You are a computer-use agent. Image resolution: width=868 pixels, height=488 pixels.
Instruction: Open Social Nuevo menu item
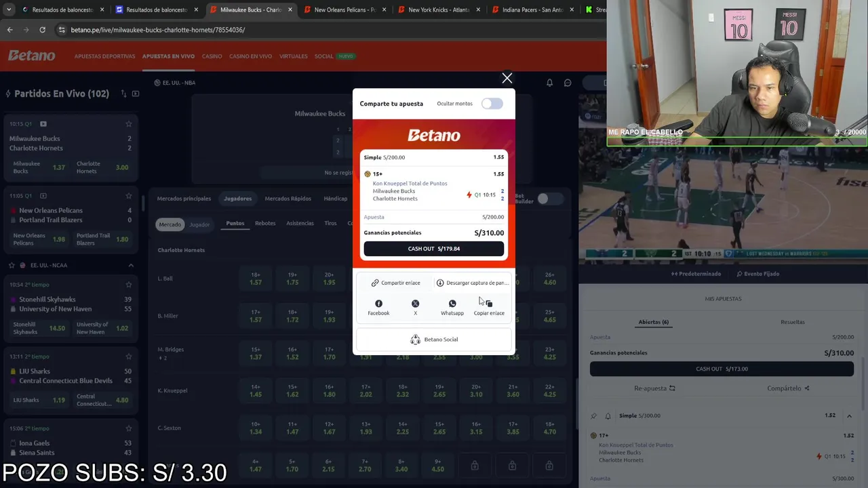(x=334, y=56)
